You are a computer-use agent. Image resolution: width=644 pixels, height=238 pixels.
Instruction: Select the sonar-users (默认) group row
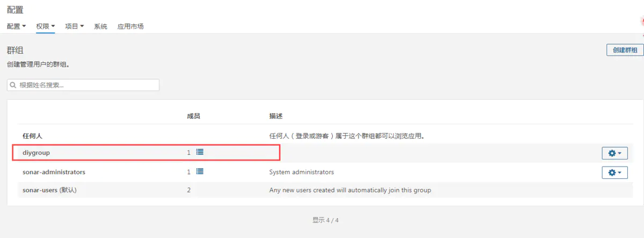coord(325,190)
